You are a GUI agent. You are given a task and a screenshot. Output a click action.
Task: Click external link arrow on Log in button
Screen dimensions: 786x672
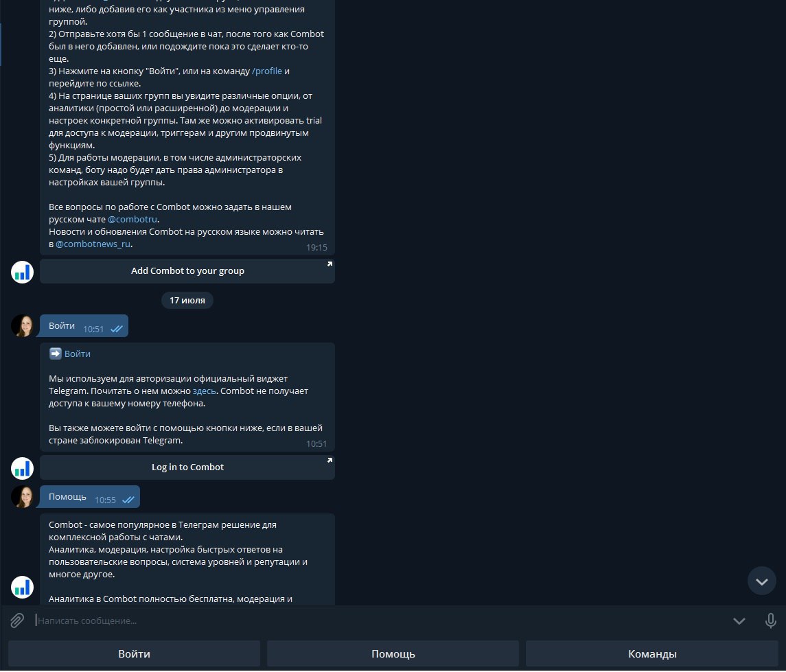(330, 460)
